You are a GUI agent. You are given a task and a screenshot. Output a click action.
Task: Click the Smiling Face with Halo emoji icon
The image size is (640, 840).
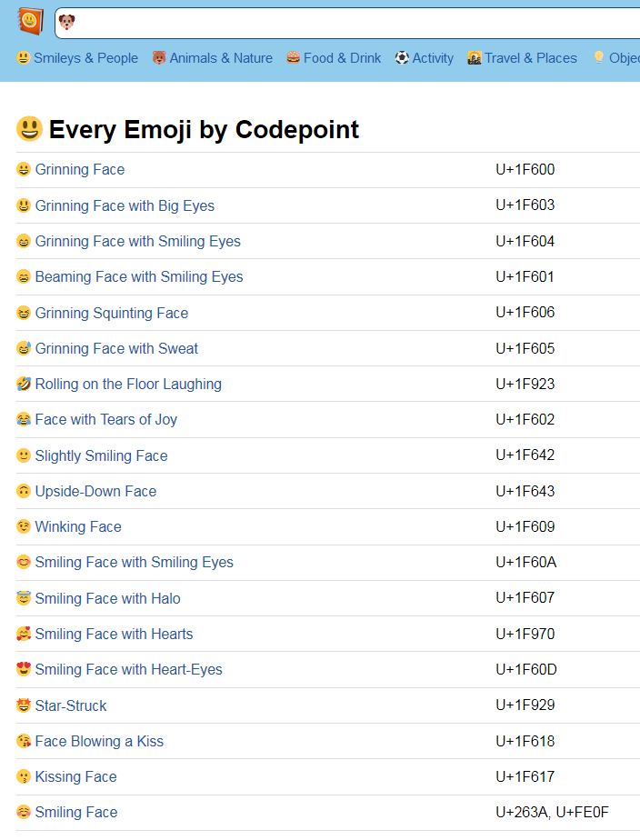click(24, 598)
